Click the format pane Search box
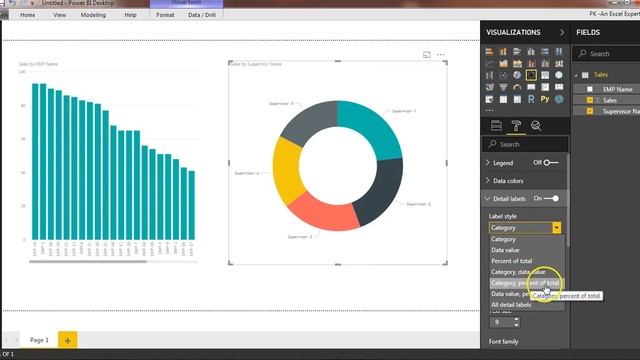Screen dimensions: 640x360 [525, 144]
